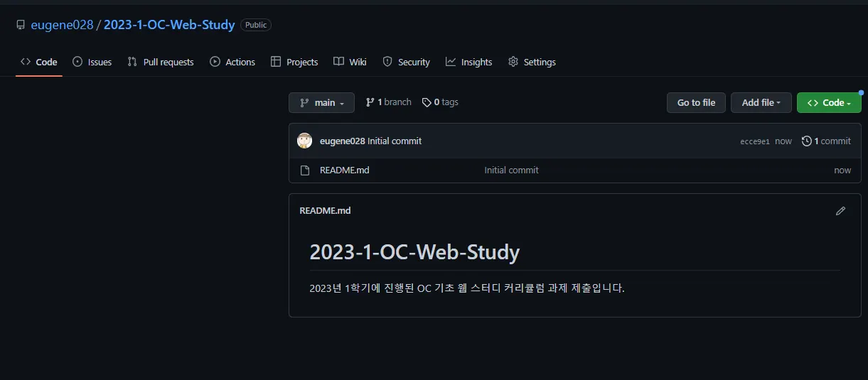Image resolution: width=868 pixels, height=380 pixels.
Task: Click the Wiki book icon
Action: click(339, 62)
